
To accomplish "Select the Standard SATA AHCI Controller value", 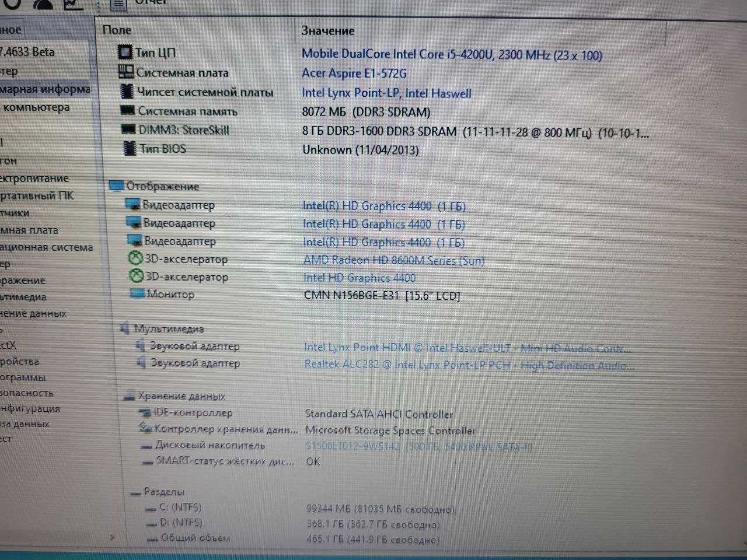I will (379, 414).
